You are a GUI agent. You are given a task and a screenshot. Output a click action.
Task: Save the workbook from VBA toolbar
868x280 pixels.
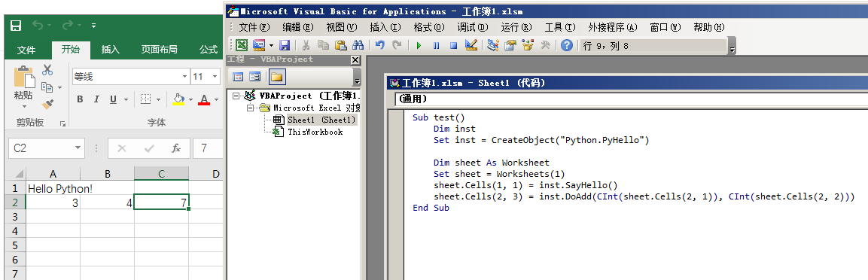pos(284,45)
